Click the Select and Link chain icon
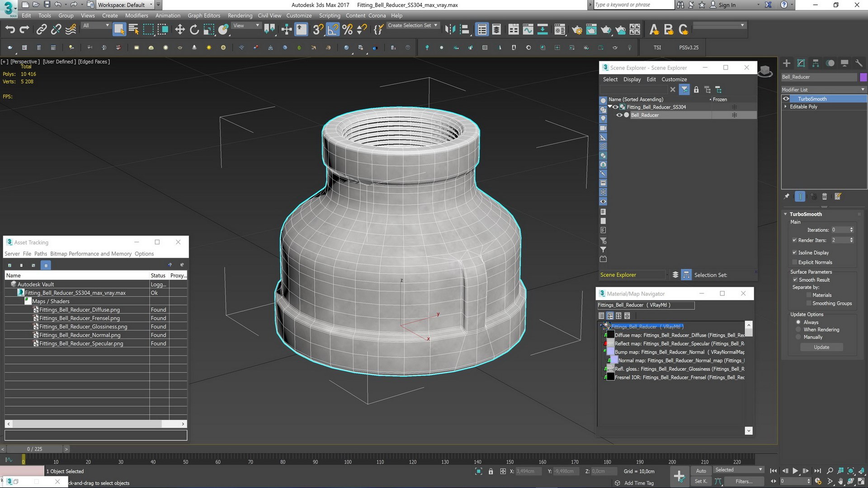 [42, 30]
